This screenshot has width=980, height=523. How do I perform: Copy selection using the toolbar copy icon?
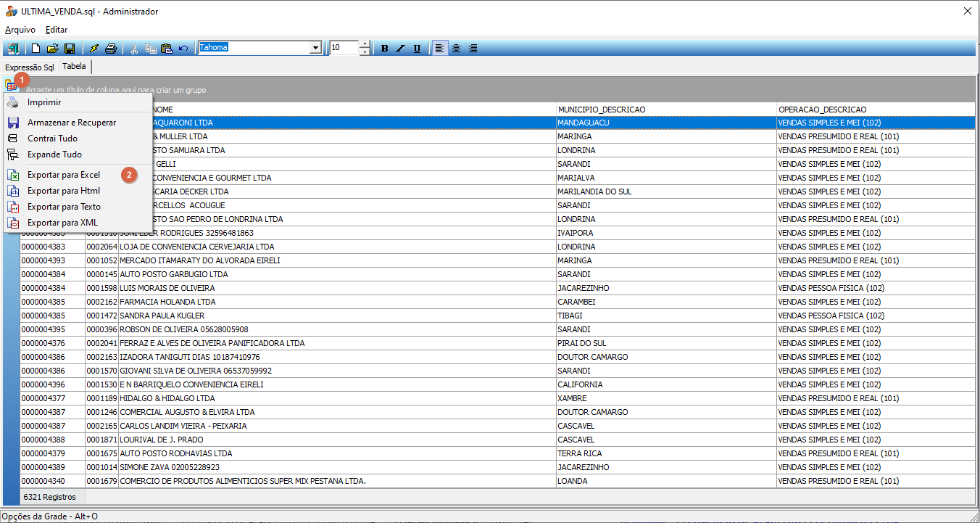(x=151, y=49)
